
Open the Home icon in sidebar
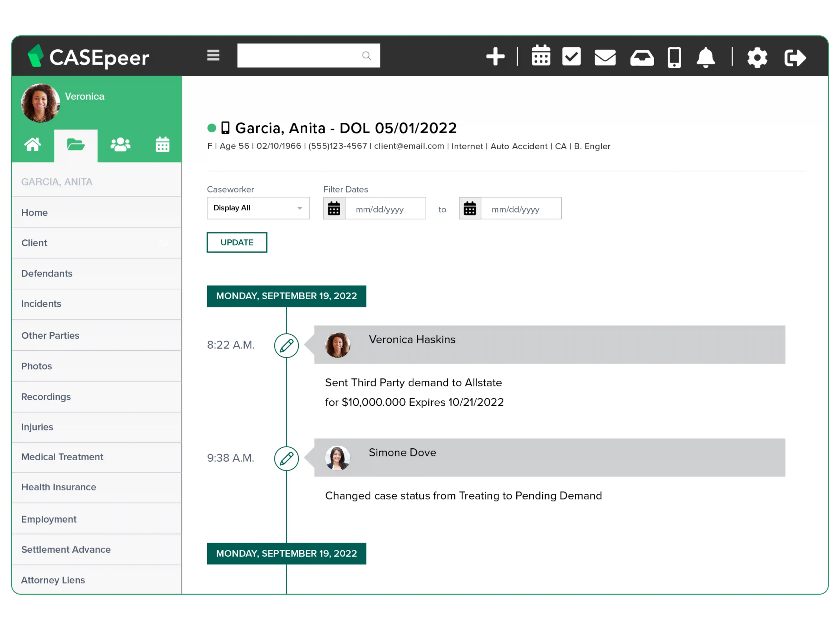(33, 144)
